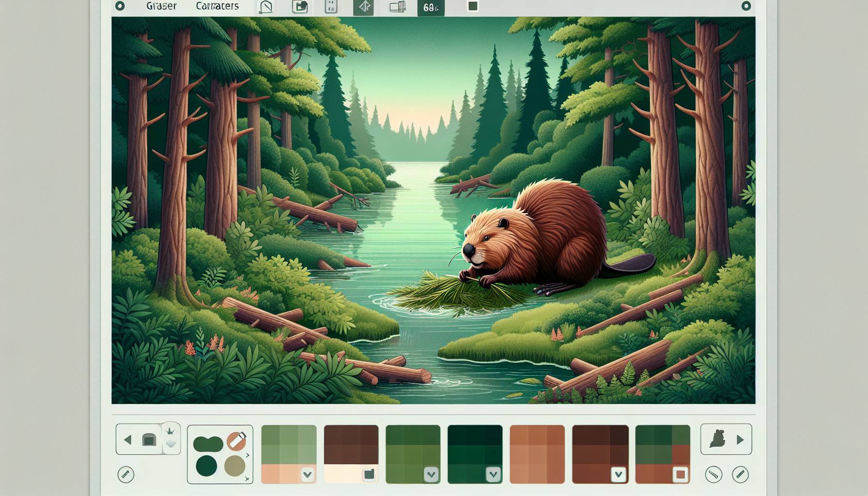
Task: Open the Carraters menu
Action: pyautogui.click(x=217, y=6)
